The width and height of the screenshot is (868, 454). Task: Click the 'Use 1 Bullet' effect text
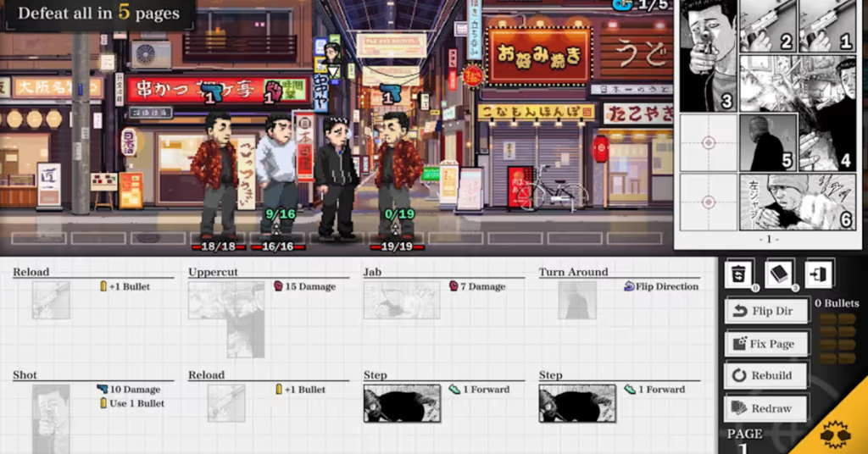click(136, 403)
